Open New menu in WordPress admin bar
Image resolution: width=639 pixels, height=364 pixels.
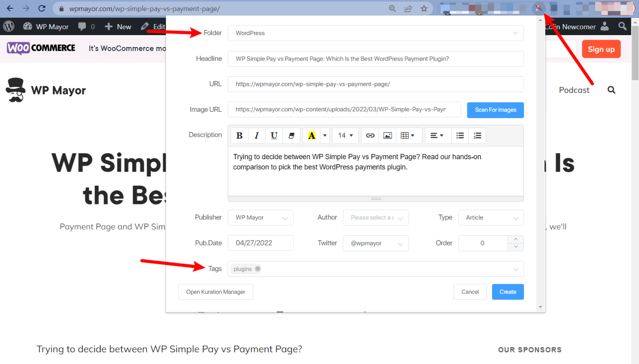point(118,26)
